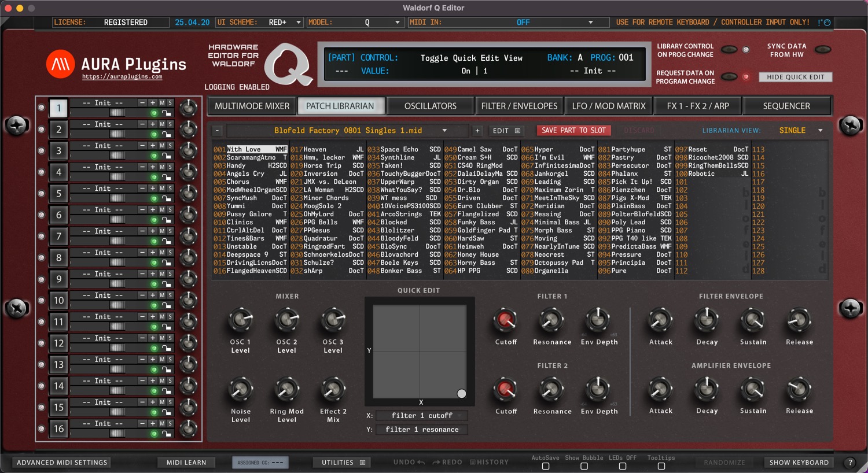The width and height of the screenshot is (868, 473).
Task: Open the Model dropdown
Action: coord(355,23)
